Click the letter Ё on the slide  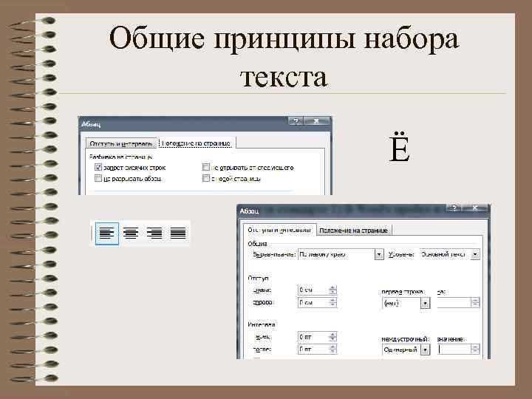coord(399,147)
